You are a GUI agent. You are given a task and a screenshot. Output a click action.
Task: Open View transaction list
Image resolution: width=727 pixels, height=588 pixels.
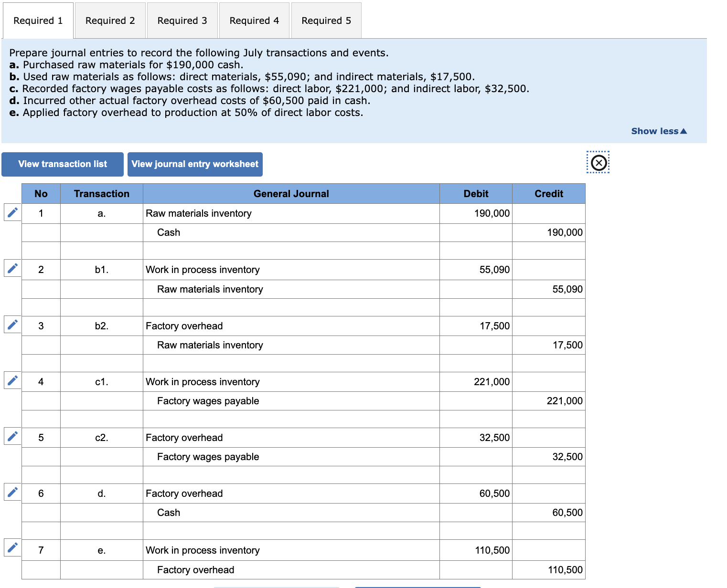pos(63,164)
